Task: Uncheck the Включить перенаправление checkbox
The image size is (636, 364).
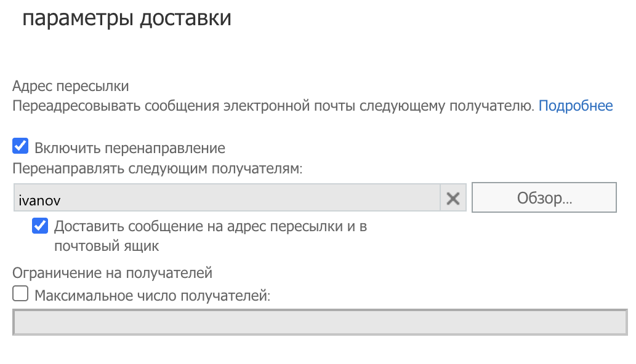Action: (21, 147)
